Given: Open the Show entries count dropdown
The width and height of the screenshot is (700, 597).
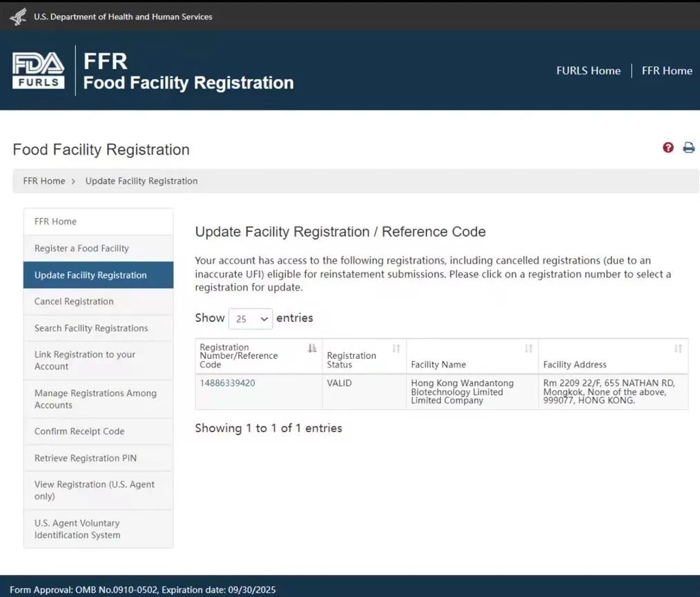Looking at the screenshot, I should pos(251,319).
